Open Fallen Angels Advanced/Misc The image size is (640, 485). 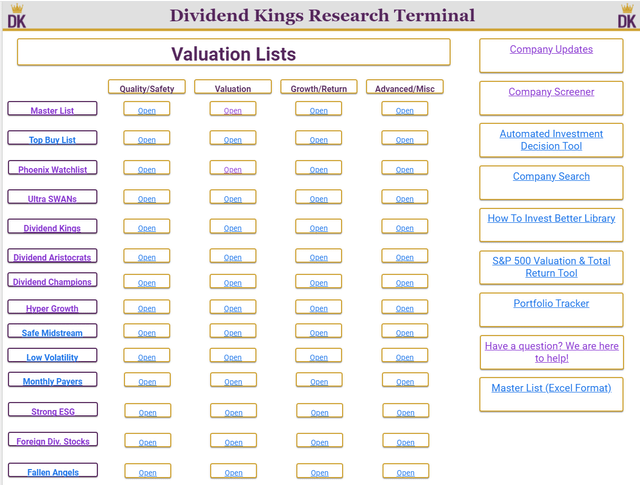coord(405,472)
